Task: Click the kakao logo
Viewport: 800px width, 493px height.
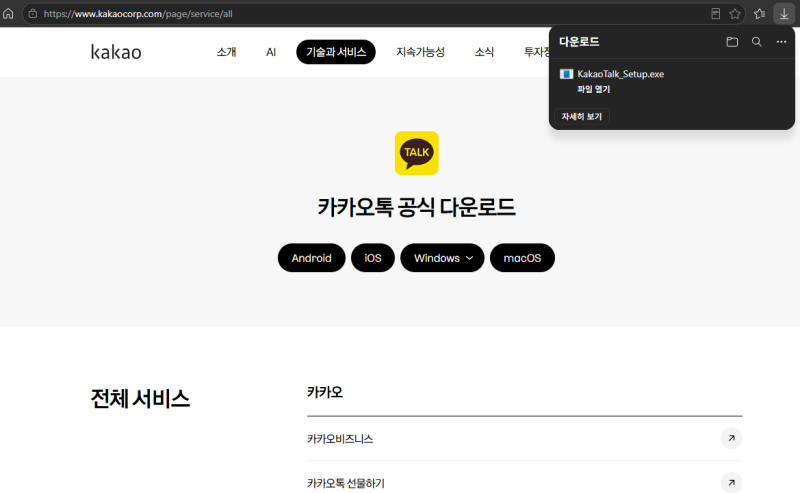Action: [116, 52]
